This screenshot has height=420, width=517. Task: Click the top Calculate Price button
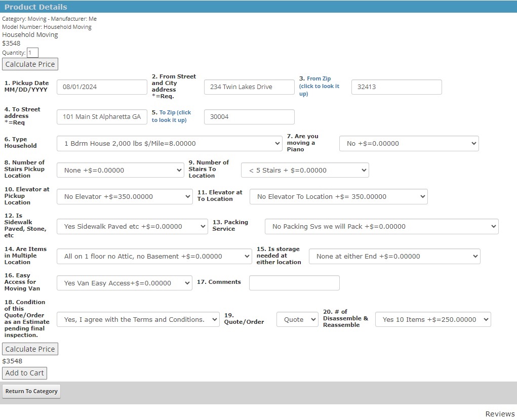(30, 64)
